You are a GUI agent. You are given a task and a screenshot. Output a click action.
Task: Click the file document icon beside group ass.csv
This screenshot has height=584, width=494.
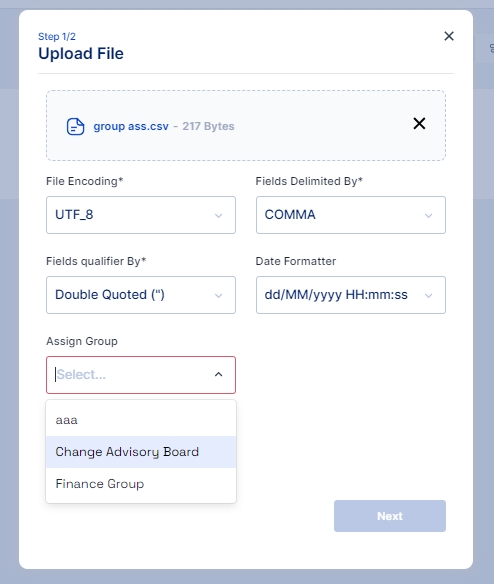(x=75, y=127)
